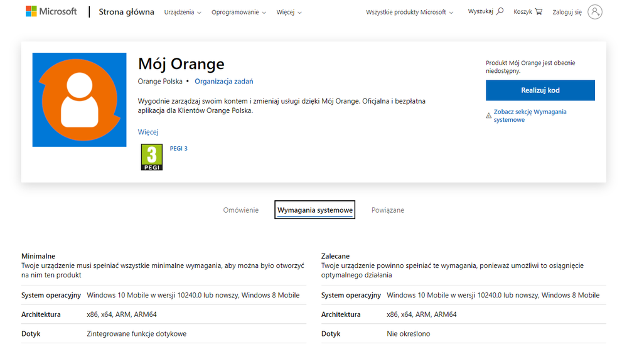Click Więcej to expand description
Image resolution: width=627 pixels, height=364 pixels.
tap(148, 132)
